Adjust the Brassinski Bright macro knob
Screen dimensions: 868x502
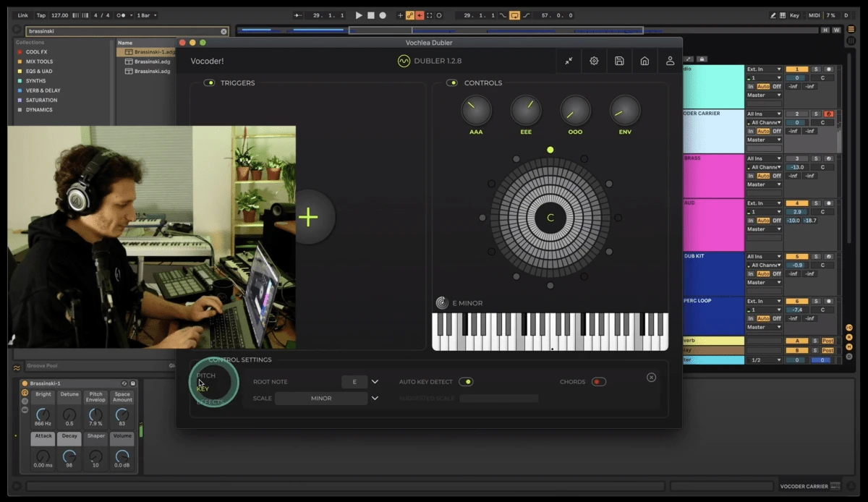[43, 414]
